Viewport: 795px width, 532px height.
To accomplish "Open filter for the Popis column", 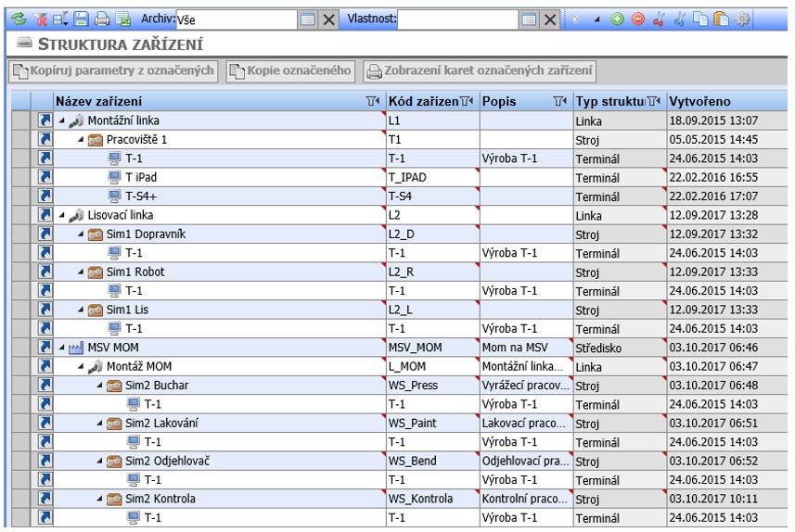I will pos(559,101).
